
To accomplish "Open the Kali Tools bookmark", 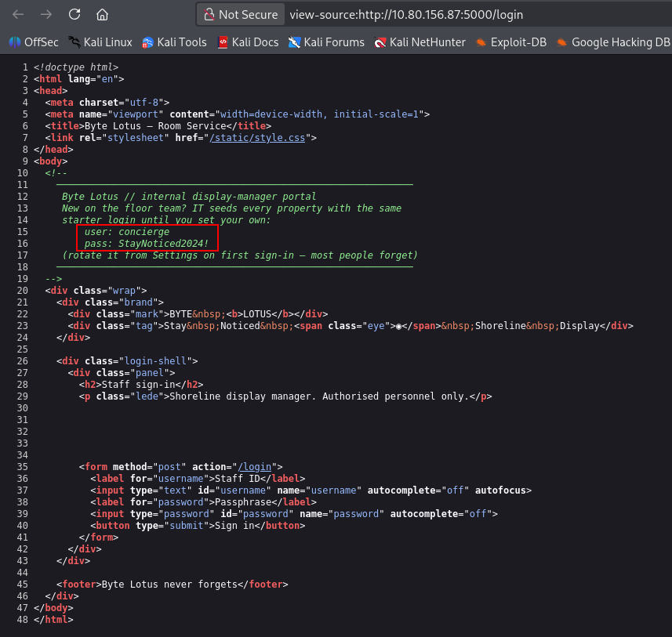I will click(x=174, y=42).
